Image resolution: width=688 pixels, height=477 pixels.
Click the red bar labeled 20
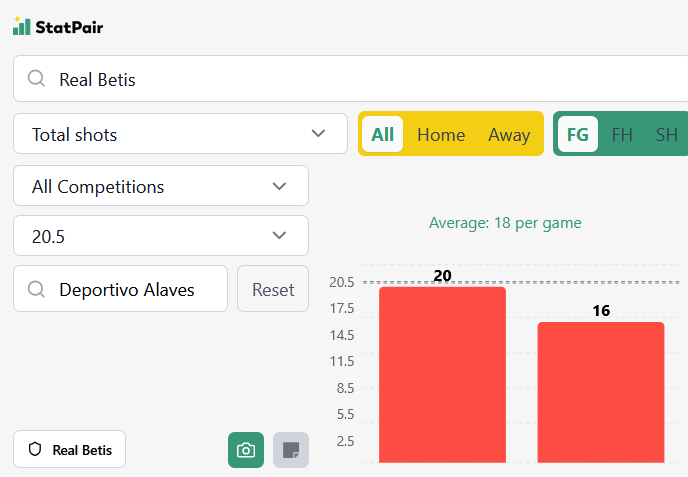coord(442,375)
